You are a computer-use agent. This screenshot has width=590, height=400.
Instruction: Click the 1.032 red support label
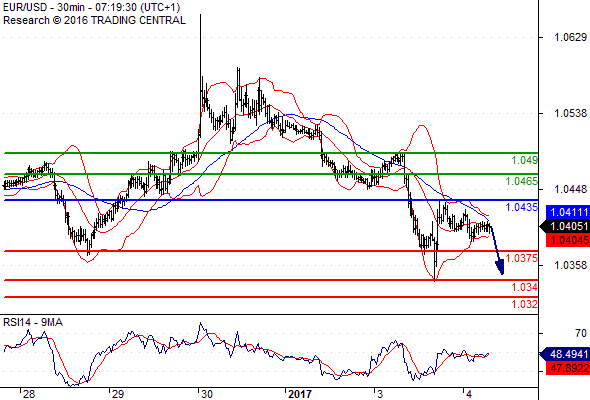(525, 304)
